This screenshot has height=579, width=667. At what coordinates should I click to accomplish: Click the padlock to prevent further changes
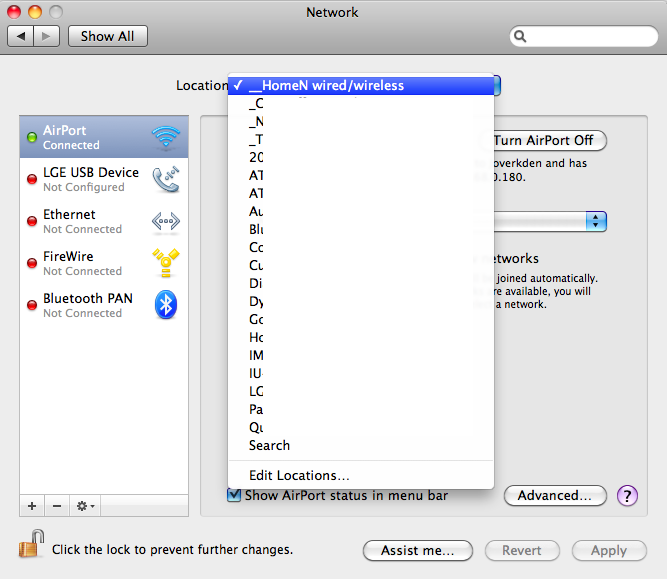pyautogui.click(x=31, y=544)
